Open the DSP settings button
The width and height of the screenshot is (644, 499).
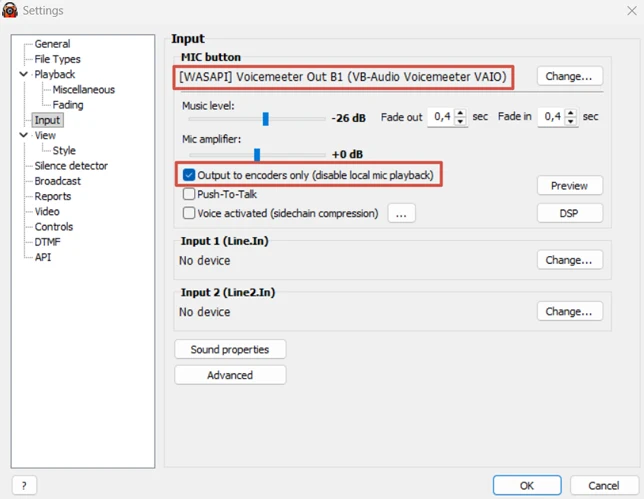(570, 213)
